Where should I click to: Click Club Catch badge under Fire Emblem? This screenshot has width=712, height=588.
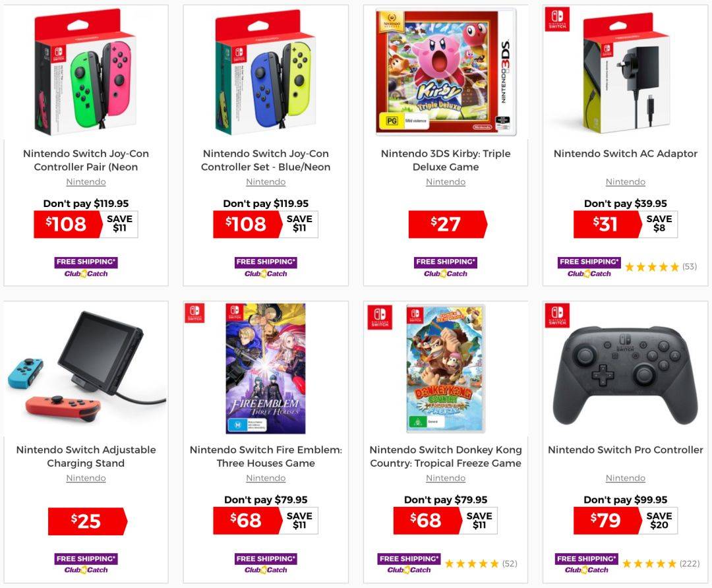(266, 564)
